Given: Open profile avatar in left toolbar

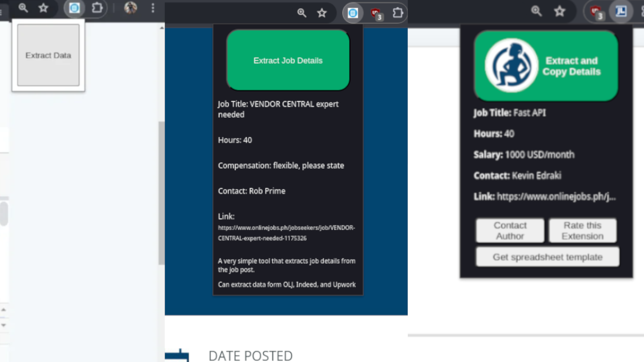Looking at the screenshot, I should pos(130,8).
